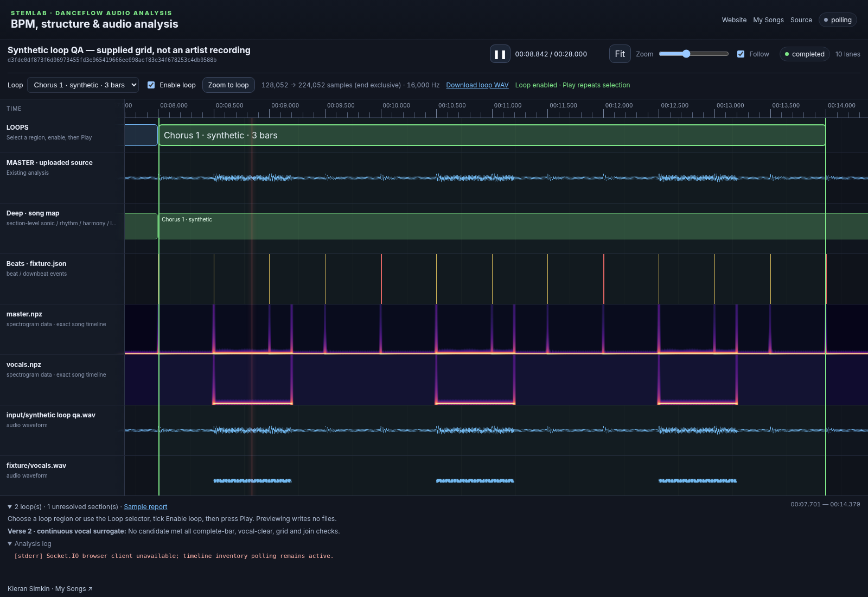Open the Source nav link

click(x=801, y=20)
